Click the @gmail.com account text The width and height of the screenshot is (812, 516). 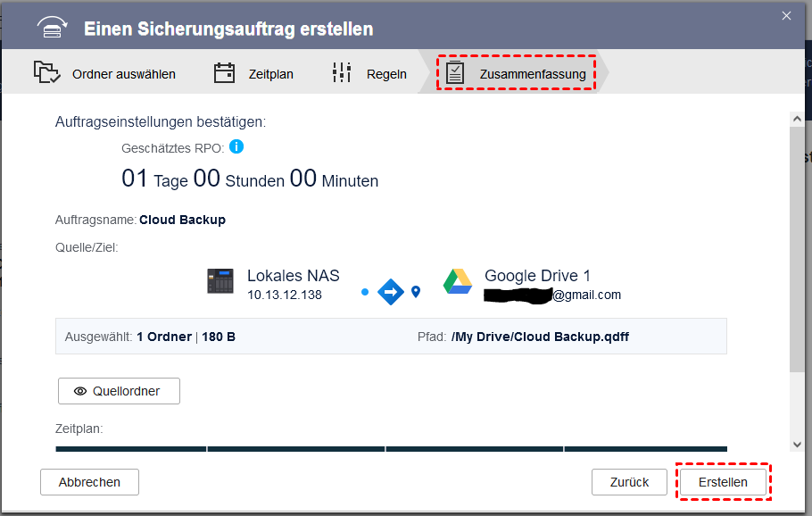point(586,295)
